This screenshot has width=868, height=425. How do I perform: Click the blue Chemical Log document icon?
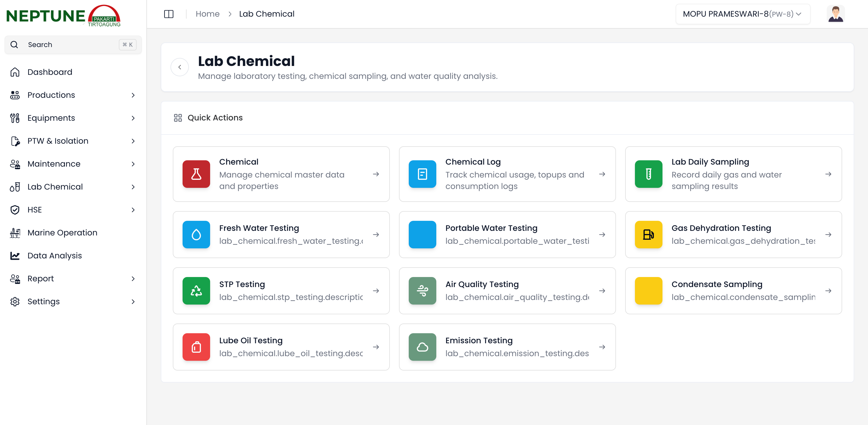click(422, 174)
